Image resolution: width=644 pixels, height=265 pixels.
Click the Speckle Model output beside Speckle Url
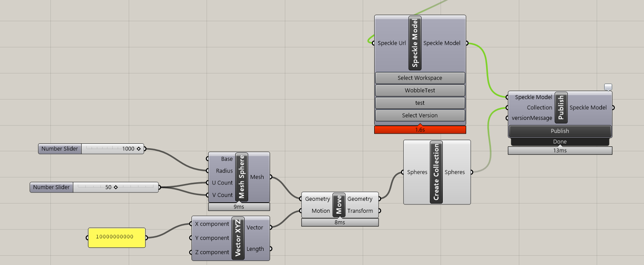(442, 43)
